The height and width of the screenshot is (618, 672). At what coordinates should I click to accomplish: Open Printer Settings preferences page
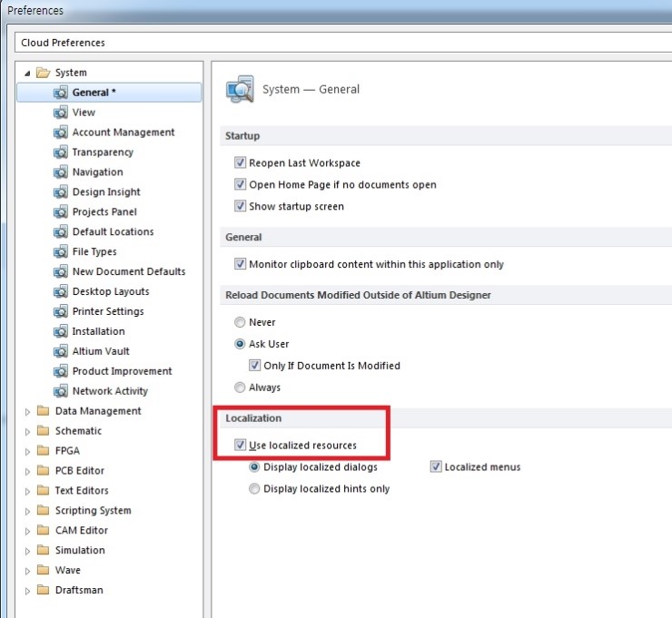coord(108,311)
